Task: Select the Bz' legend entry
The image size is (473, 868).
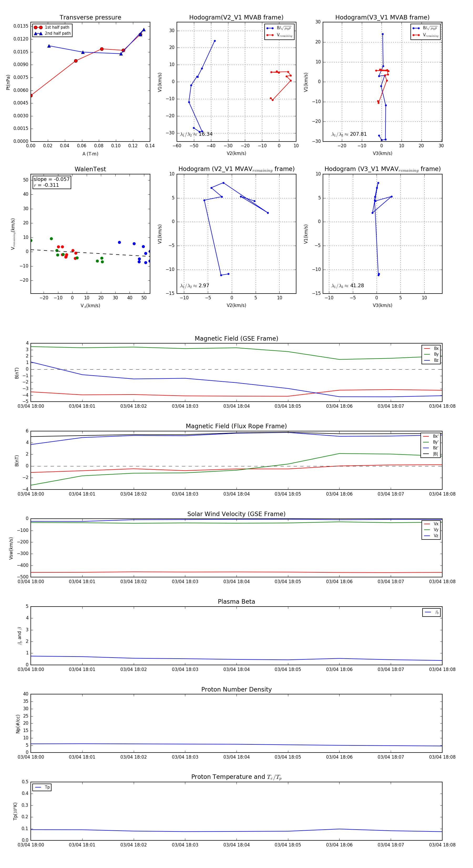Action: pyautogui.click(x=431, y=448)
